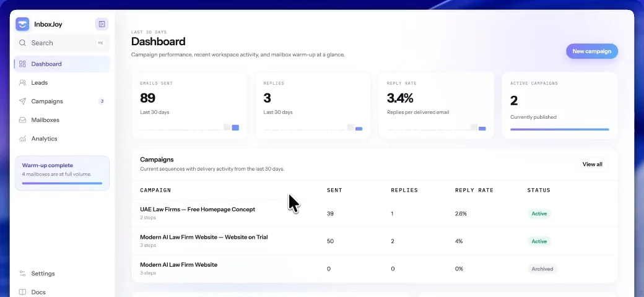The width and height of the screenshot is (644, 297).
Task: Click the Emails Sent sparkline chart
Action: 189,127
